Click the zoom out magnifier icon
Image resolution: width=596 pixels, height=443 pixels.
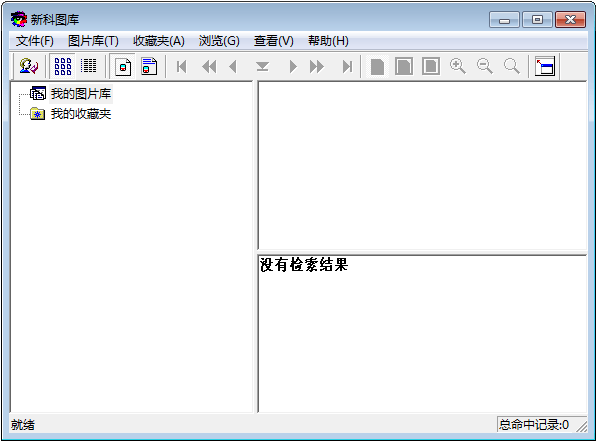485,67
